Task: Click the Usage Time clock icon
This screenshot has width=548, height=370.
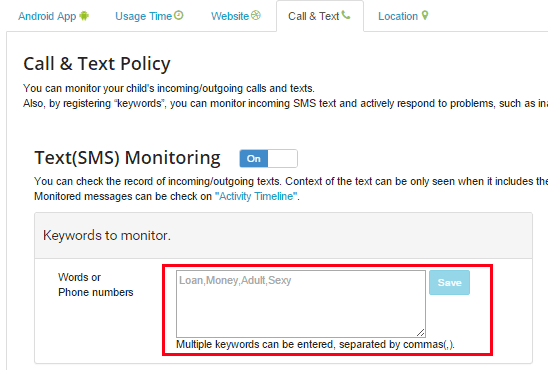Action: pos(179,15)
